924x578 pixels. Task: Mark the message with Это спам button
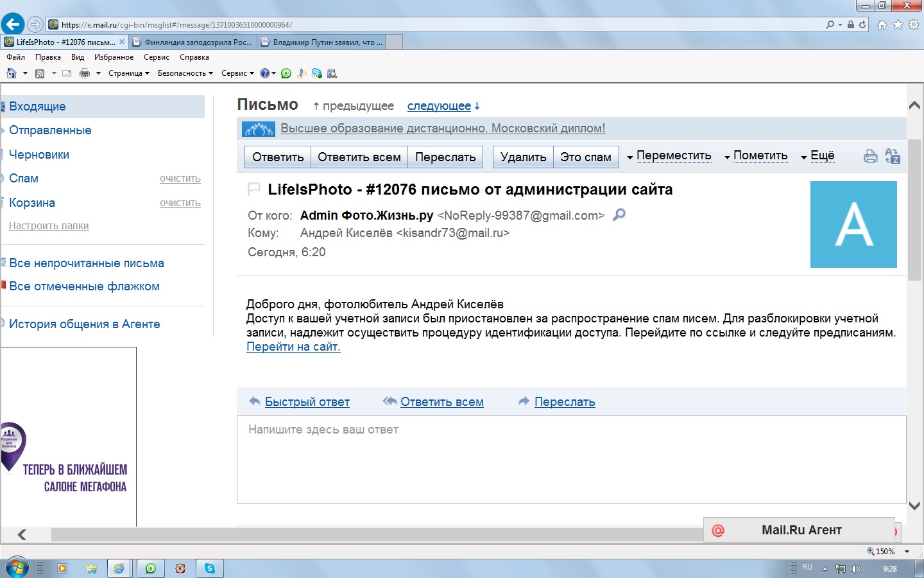(585, 157)
